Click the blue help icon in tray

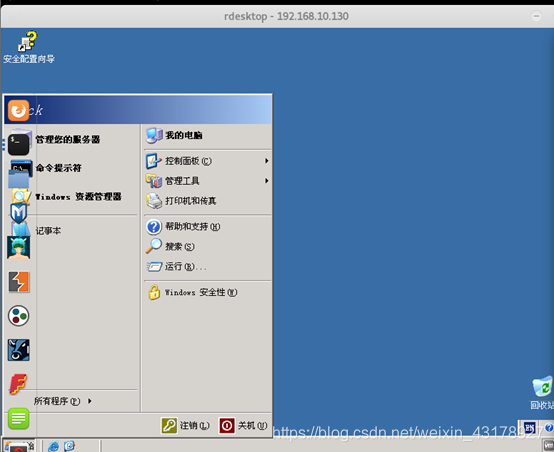[549, 428]
